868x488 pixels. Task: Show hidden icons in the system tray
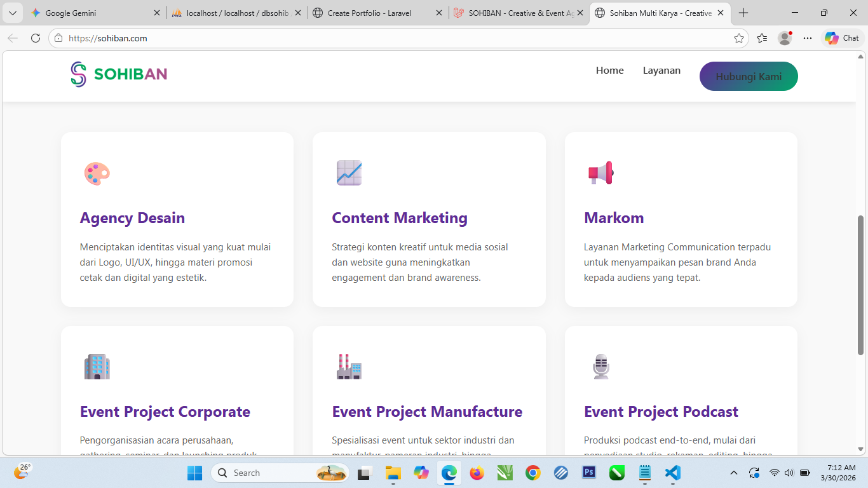pos(733,473)
